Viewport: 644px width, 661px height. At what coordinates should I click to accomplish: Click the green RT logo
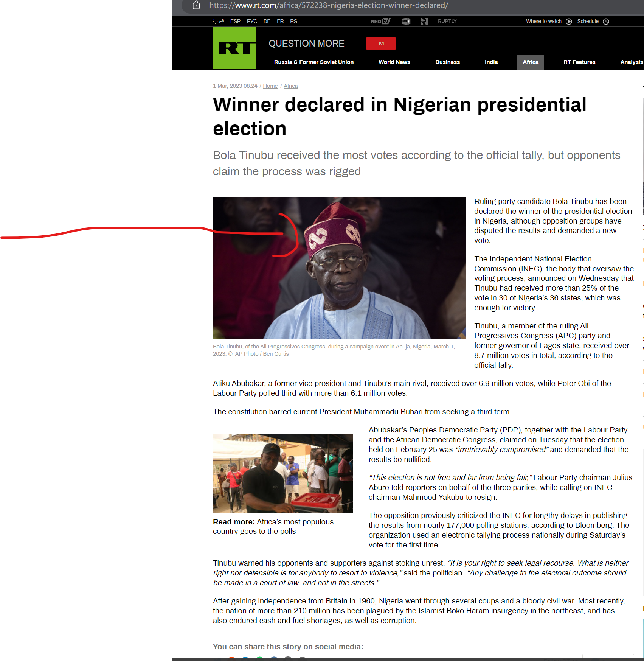[x=234, y=48]
